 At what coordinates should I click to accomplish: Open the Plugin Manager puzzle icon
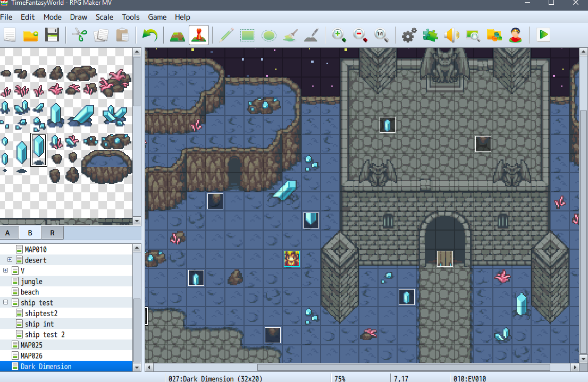point(430,35)
